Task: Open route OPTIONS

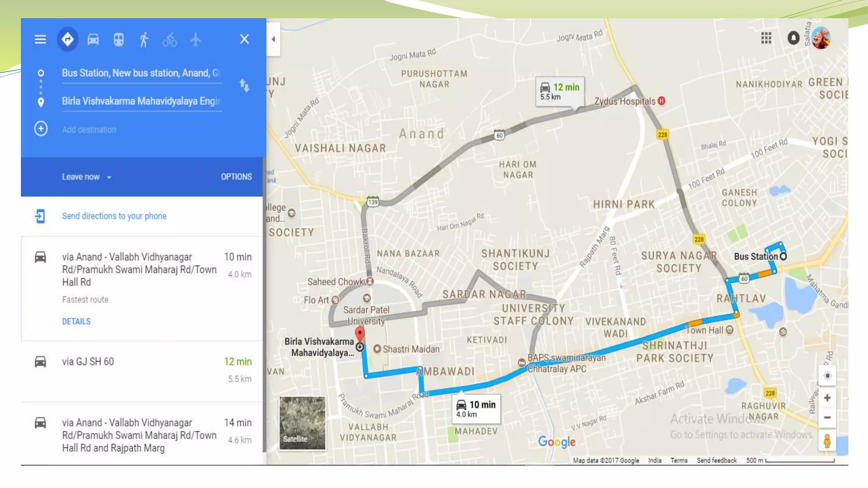Action: tap(236, 177)
